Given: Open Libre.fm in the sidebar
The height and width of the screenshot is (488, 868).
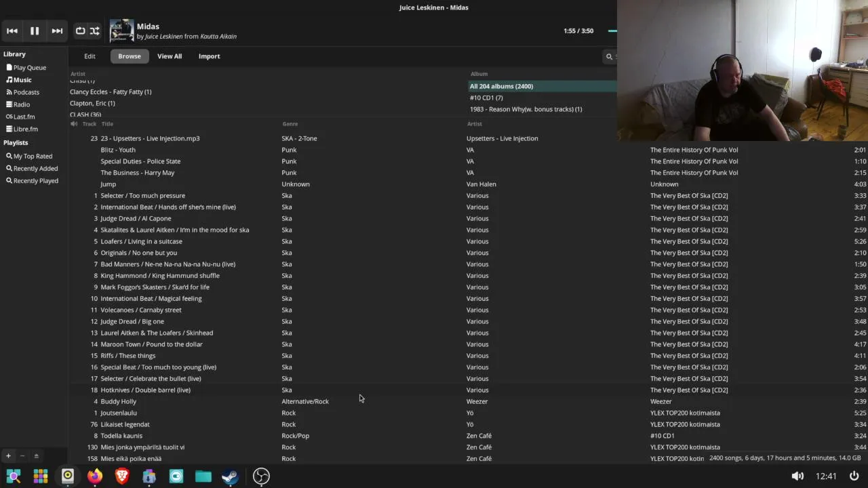Looking at the screenshot, I should (x=26, y=129).
